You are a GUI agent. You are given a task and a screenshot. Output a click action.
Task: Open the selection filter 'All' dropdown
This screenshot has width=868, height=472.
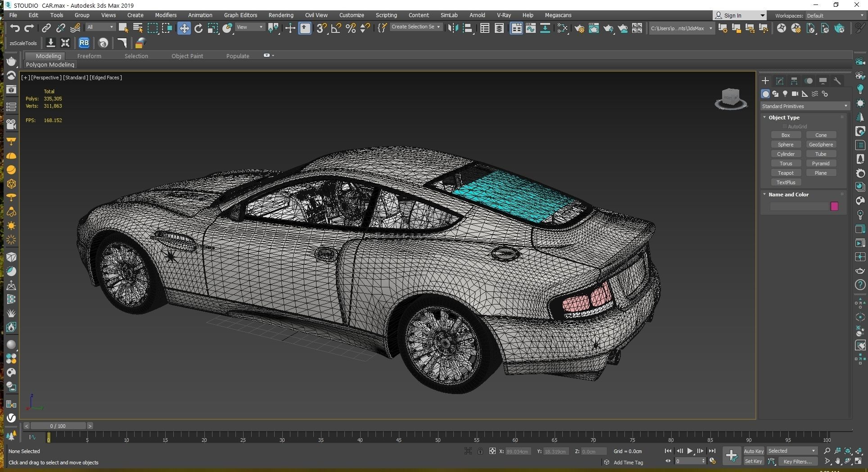(100, 27)
